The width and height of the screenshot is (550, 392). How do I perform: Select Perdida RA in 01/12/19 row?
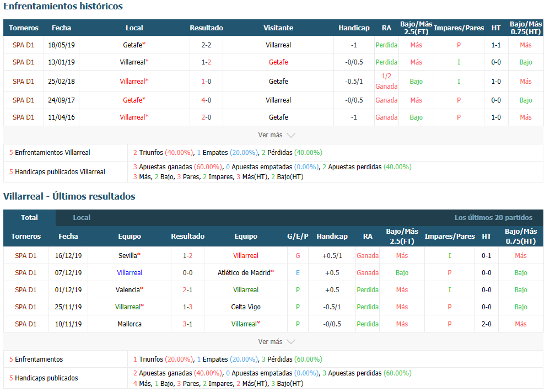click(368, 290)
